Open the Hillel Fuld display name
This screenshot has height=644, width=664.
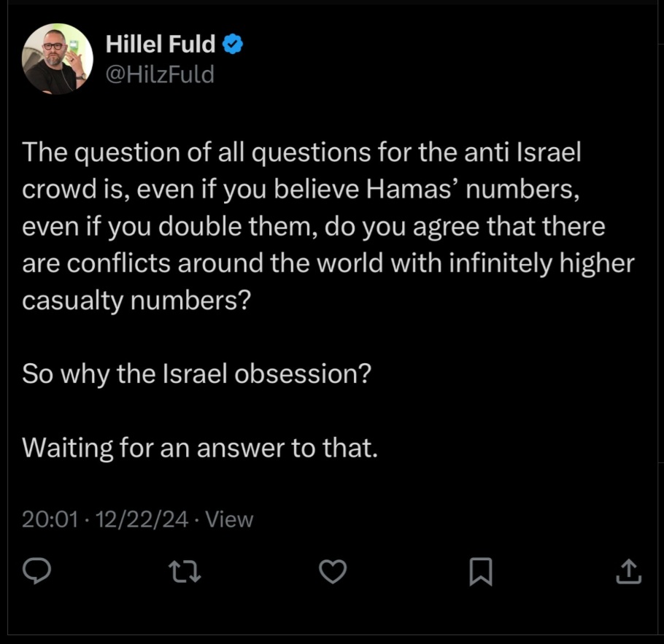point(161,44)
